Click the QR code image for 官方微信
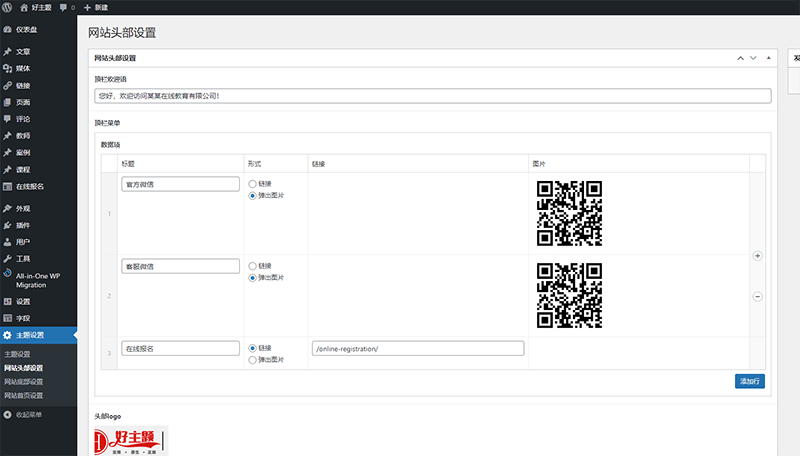The image size is (800, 456). [569, 213]
